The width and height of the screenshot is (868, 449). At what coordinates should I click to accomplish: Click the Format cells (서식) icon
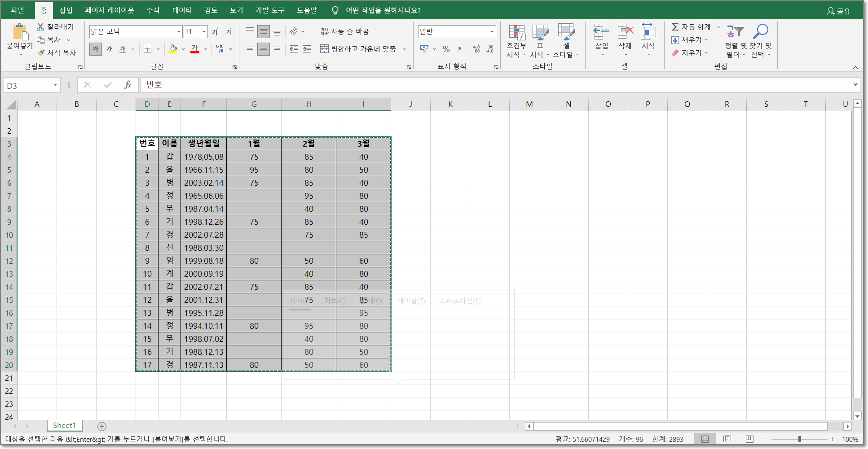click(648, 32)
